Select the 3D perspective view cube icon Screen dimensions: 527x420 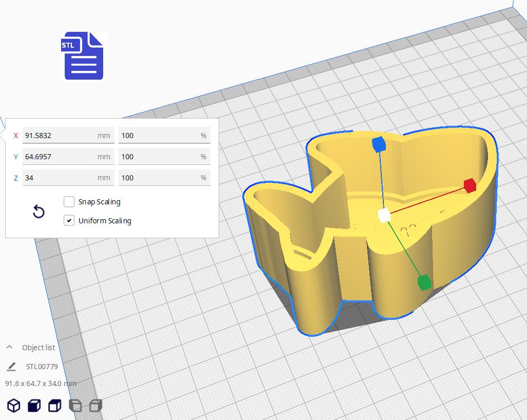coord(14,406)
